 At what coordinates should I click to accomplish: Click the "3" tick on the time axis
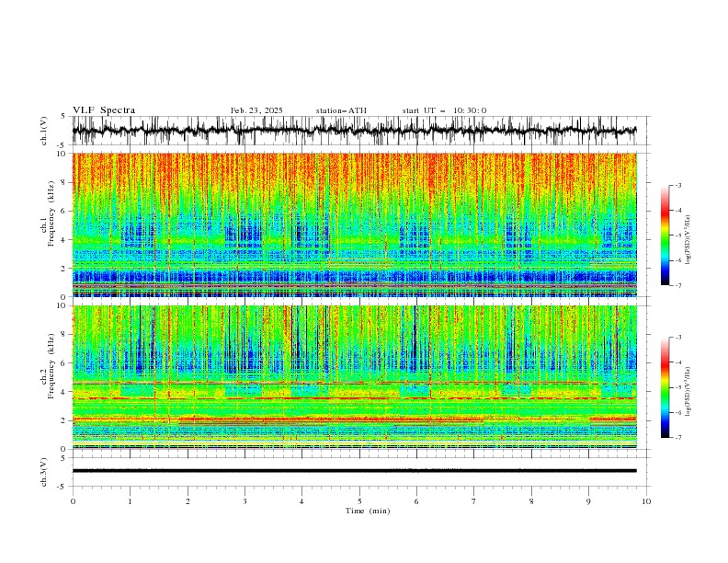[245, 501]
